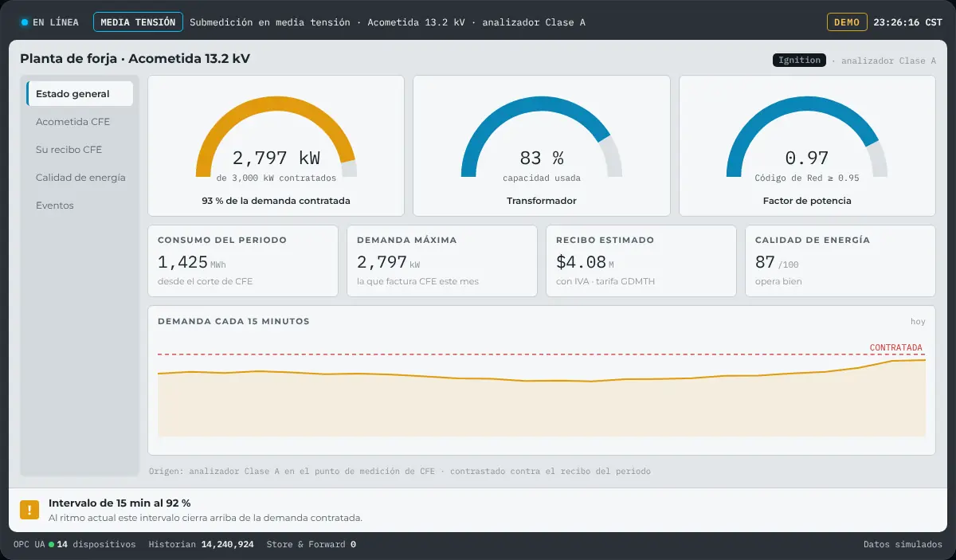Click "la que factura CFE este mes" note
The height and width of the screenshot is (560, 956).
point(418,281)
